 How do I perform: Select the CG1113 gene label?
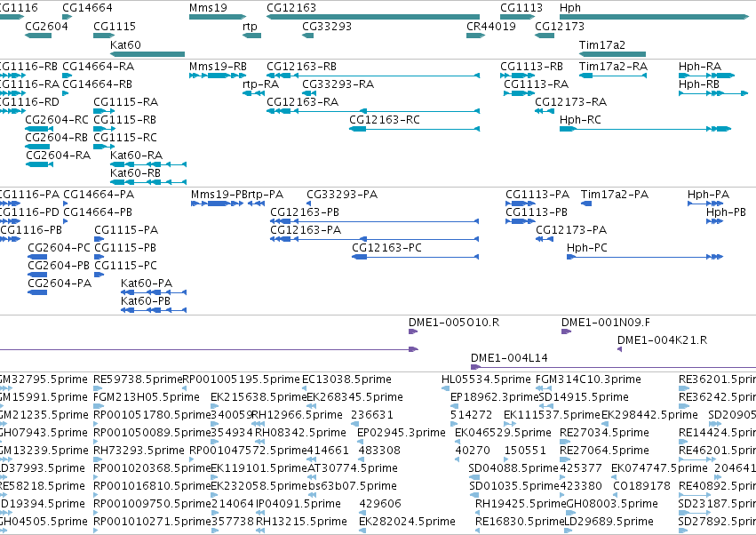point(521,8)
